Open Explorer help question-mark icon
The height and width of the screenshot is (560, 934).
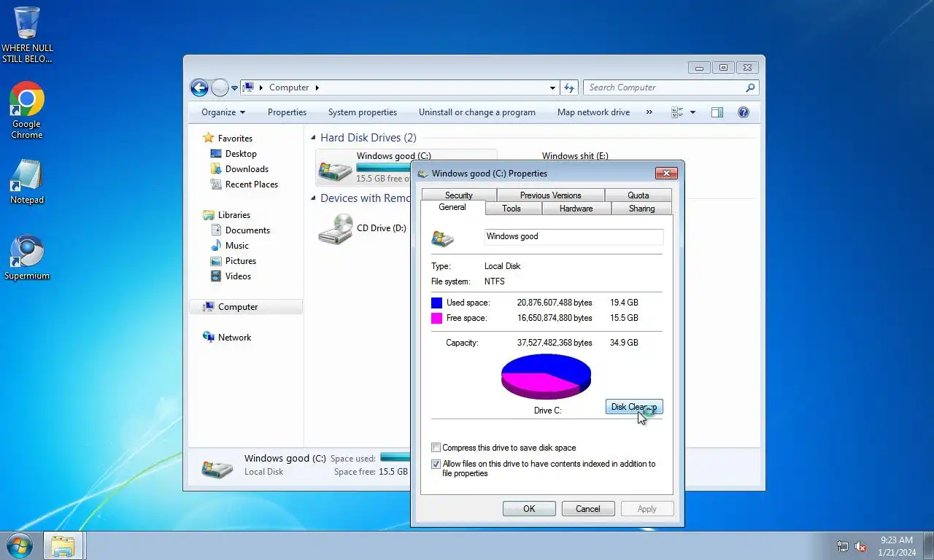(744, 112)
